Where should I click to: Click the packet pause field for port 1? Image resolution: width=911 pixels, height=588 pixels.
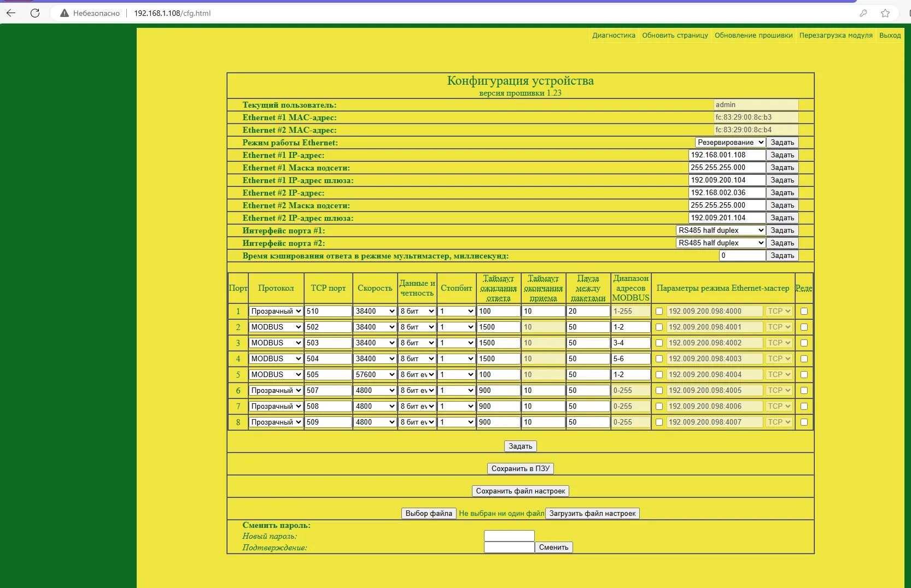(x=588, y=311)
